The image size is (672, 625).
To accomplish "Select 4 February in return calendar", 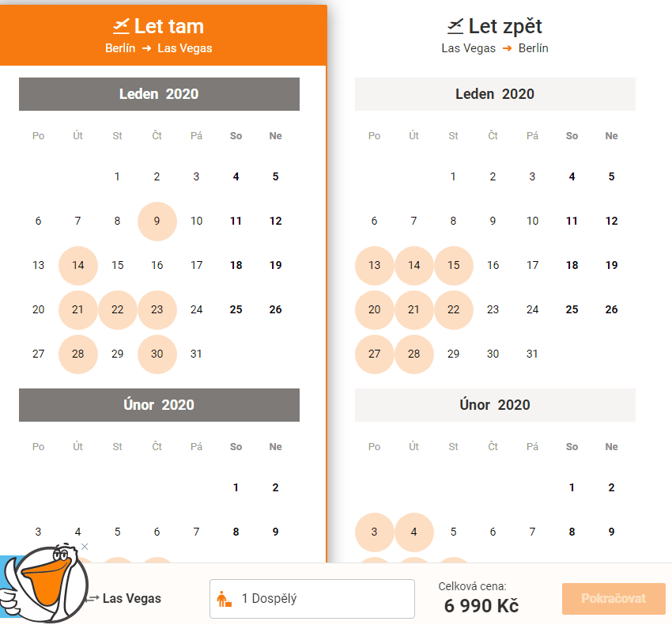I will (414, 532).
